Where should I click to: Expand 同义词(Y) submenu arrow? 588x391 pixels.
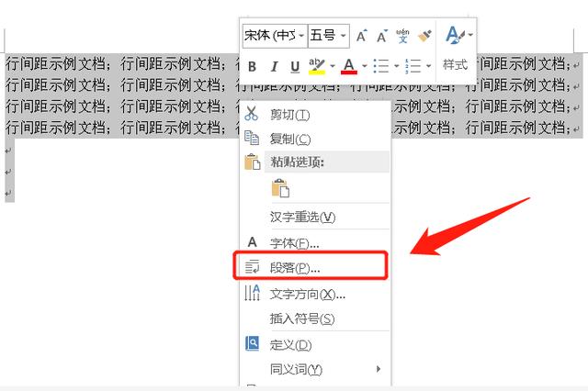379,369
